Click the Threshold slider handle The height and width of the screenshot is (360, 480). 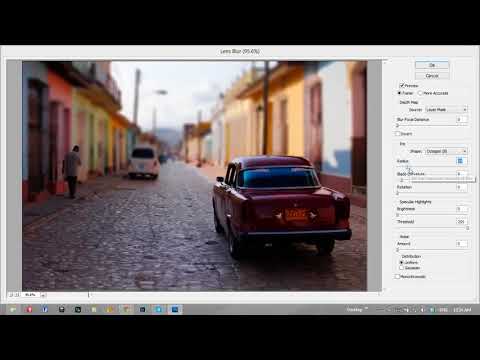pyautogui.click(x=468, y=228)
